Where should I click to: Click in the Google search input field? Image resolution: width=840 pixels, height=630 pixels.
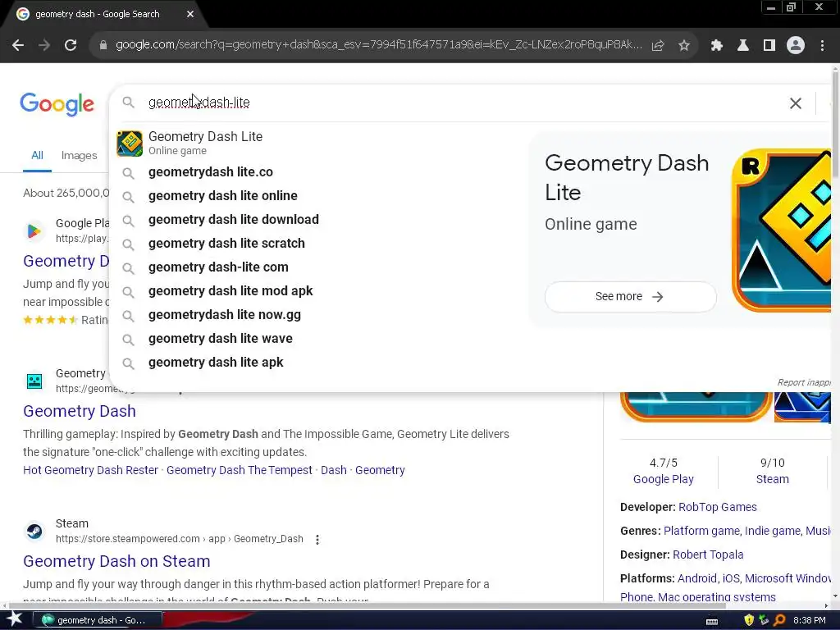(461, 103)
